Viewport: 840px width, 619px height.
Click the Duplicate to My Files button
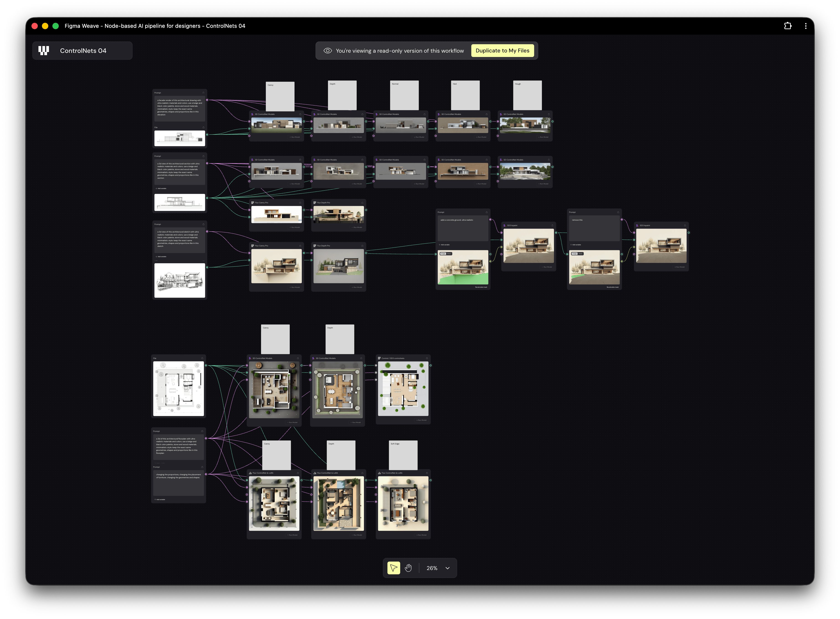tap(503, 50)
